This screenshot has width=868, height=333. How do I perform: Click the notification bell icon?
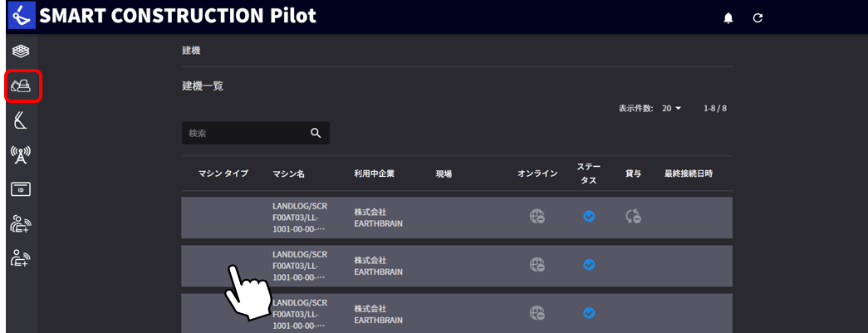click(728, 18)
